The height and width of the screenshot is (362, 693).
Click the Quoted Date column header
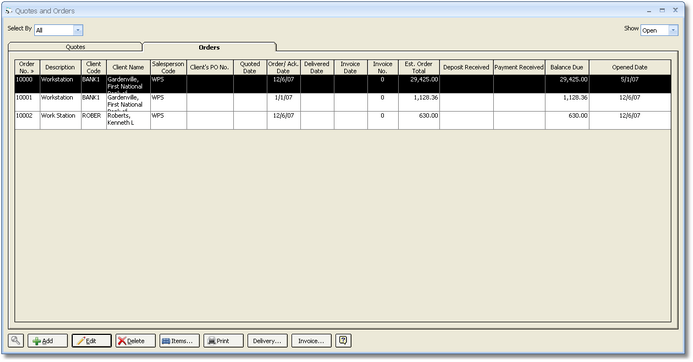pos(250,67)
